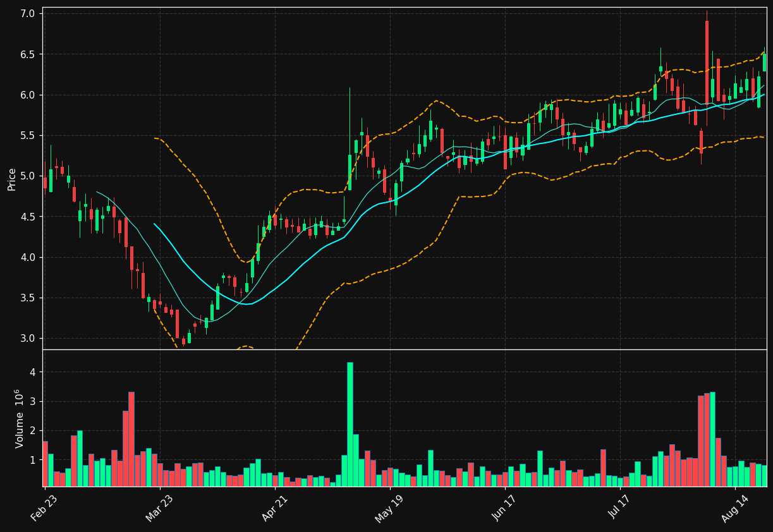Click the 'May 19' date label

click(x=389, y=509)
